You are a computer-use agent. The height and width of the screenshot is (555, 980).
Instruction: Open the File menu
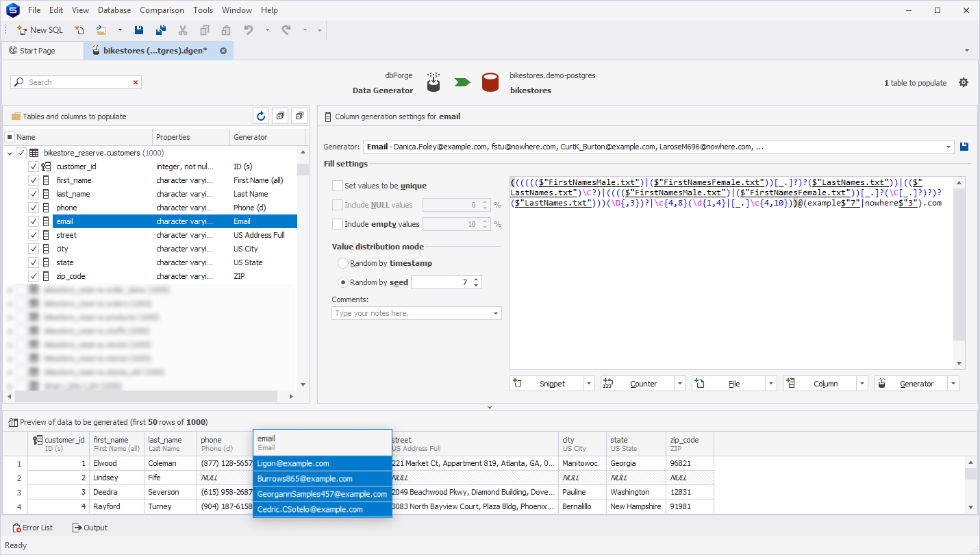coord(34,10)
